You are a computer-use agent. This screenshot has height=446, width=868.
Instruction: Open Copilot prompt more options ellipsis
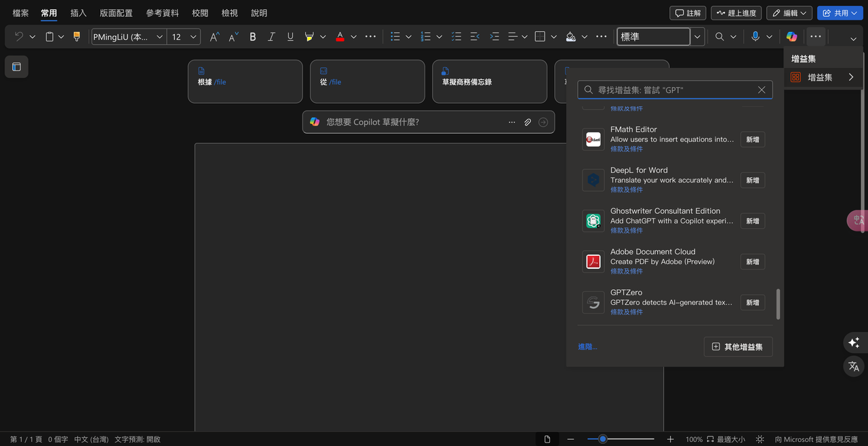512,122
